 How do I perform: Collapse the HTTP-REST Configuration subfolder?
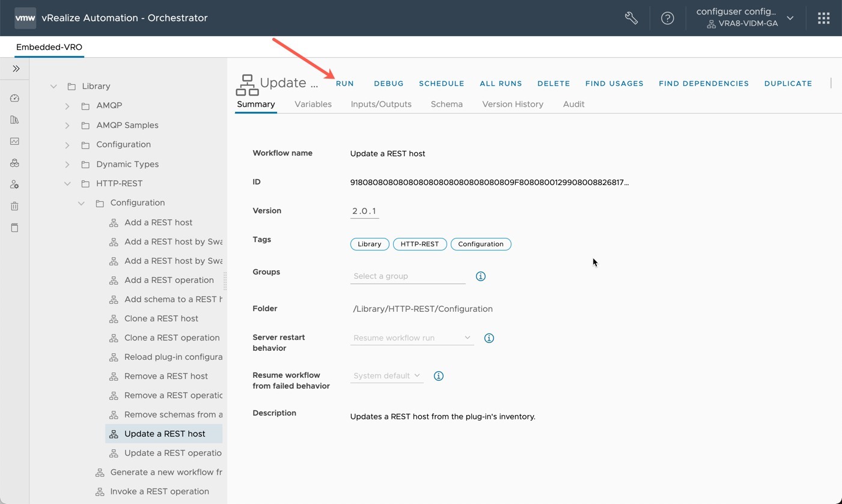click(x=81, y=203)
